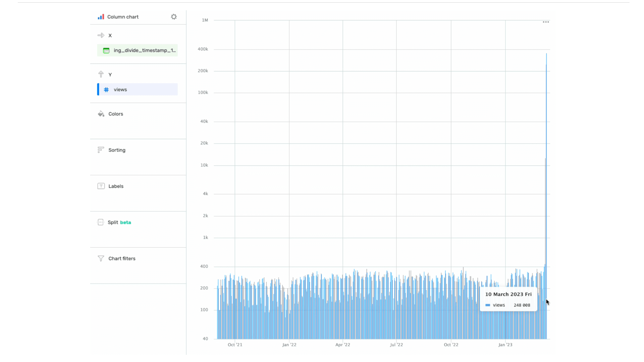Screen dimensions: 644x362
Task: Open the Split beta section
Action: pos(119,223)
